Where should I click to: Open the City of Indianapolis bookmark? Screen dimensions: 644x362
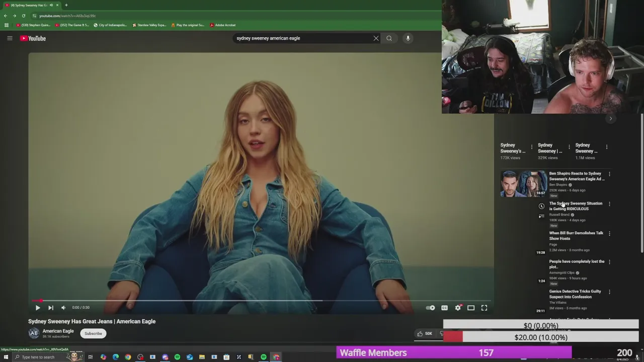tap(110, 25)
